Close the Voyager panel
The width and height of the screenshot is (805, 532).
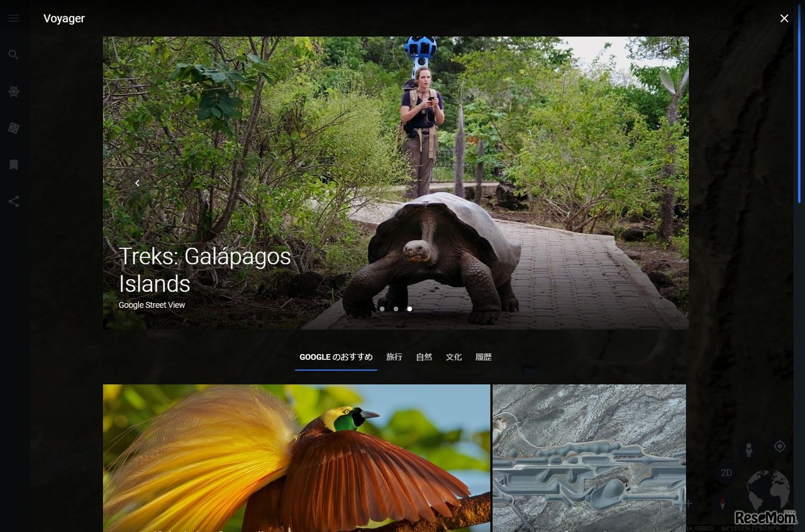coord(784,18)
